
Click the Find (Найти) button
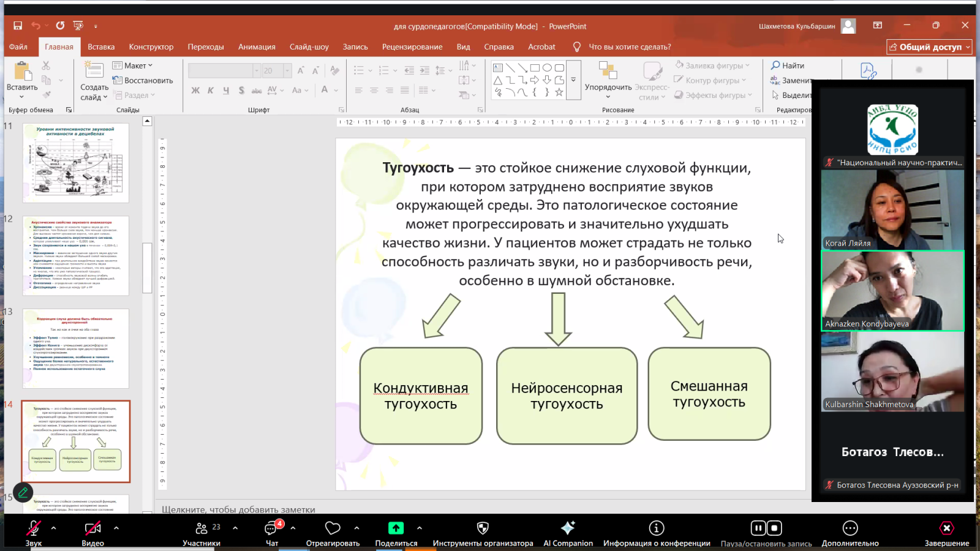[788, 66]
